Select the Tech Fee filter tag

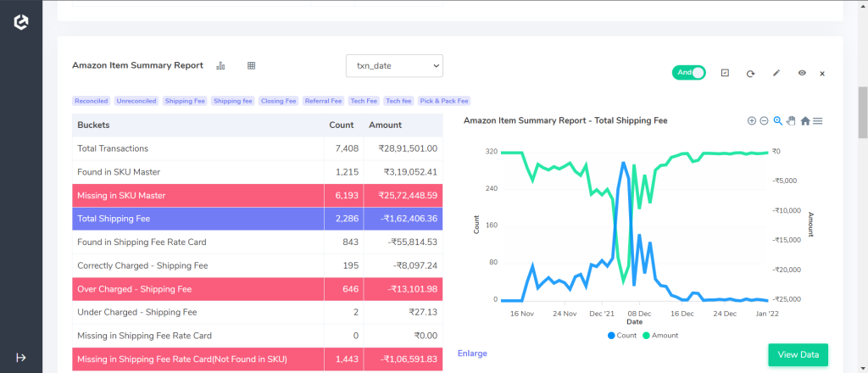click(364, 101)
